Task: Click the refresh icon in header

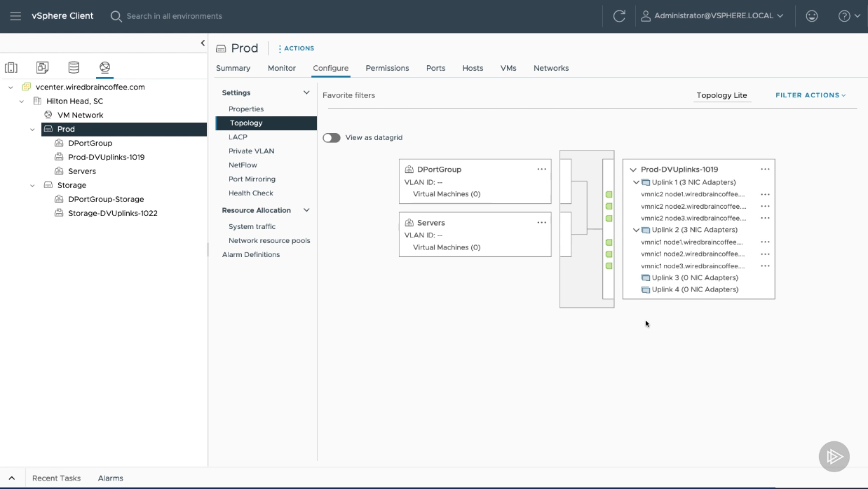Action: [x=619, y=16]
